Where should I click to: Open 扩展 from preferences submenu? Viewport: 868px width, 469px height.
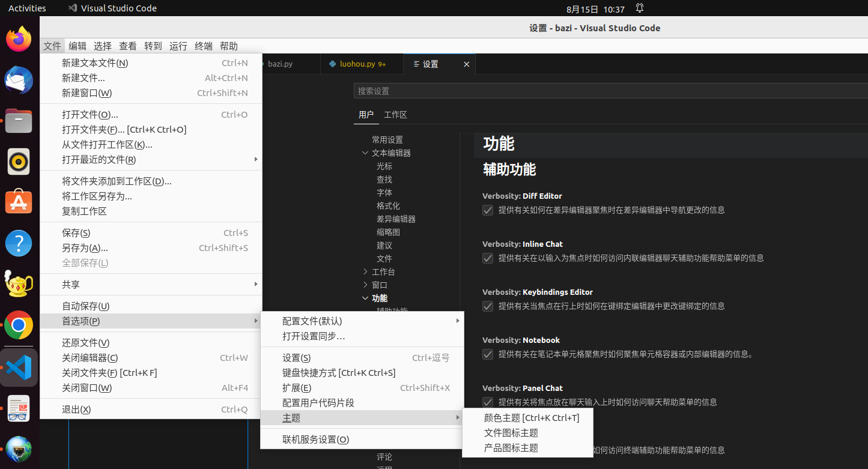pos(362,388)
